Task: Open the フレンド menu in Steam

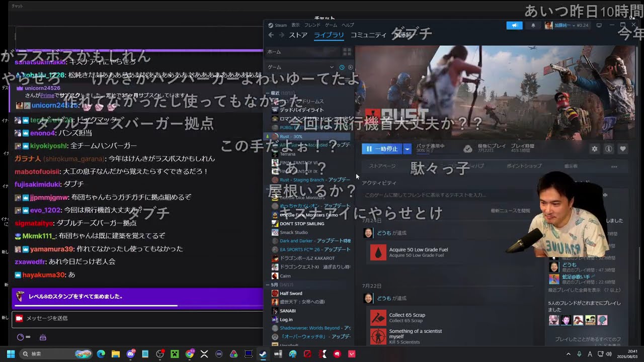Action: pyautogui.click(x=312, y=25)
